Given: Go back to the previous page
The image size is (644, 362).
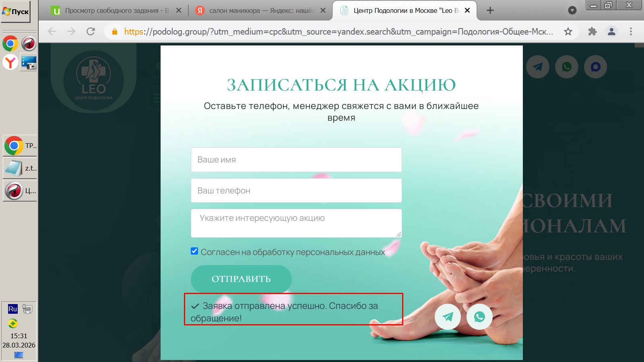Looking at the screenshot, I should pyautogui.click(x=52, y=31).
